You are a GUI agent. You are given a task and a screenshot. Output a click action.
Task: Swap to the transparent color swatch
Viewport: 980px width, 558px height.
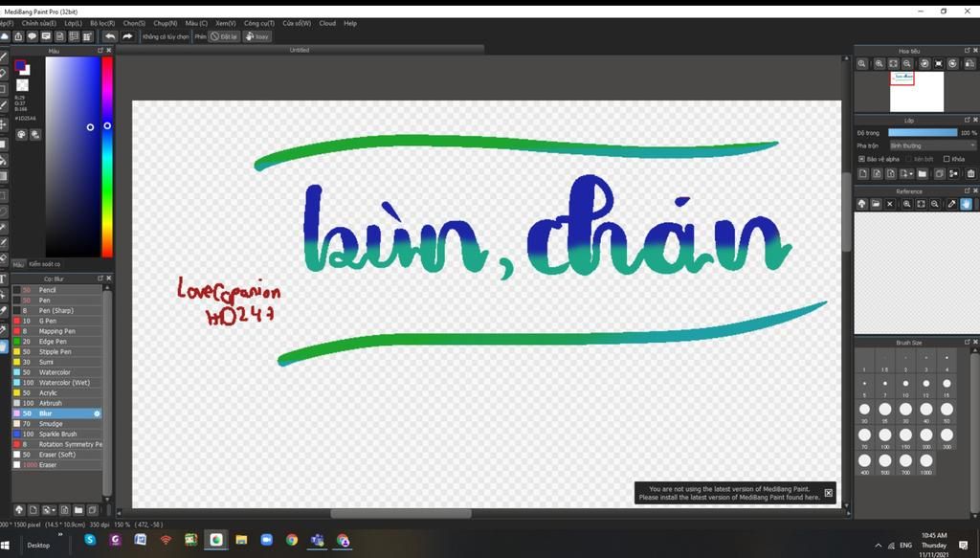pos(23,85)
